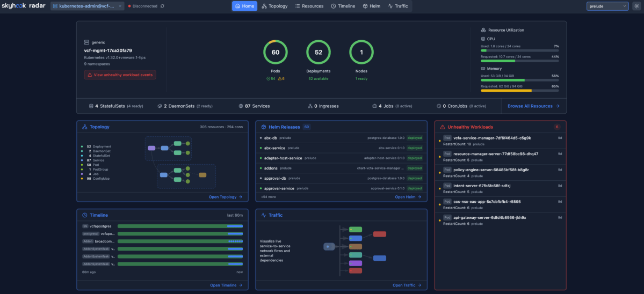
Task: Open the Helm tab in navigation
Action: [372, 6]
